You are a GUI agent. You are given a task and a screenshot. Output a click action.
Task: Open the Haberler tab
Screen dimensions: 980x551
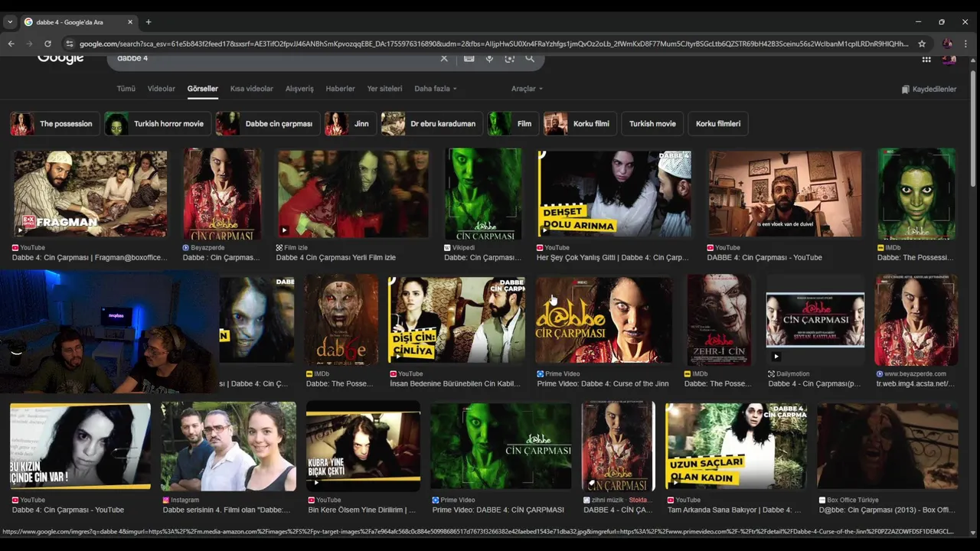340,89
